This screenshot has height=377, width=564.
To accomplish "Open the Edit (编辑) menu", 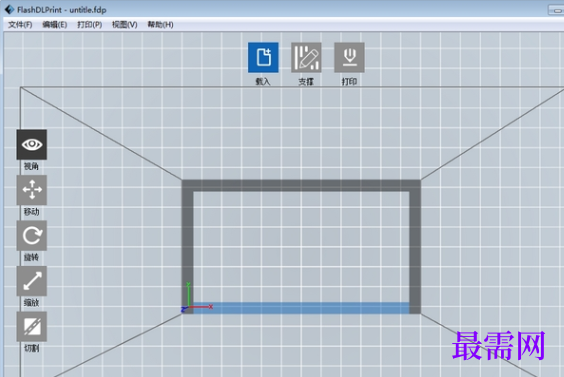I will pos(55,24).
